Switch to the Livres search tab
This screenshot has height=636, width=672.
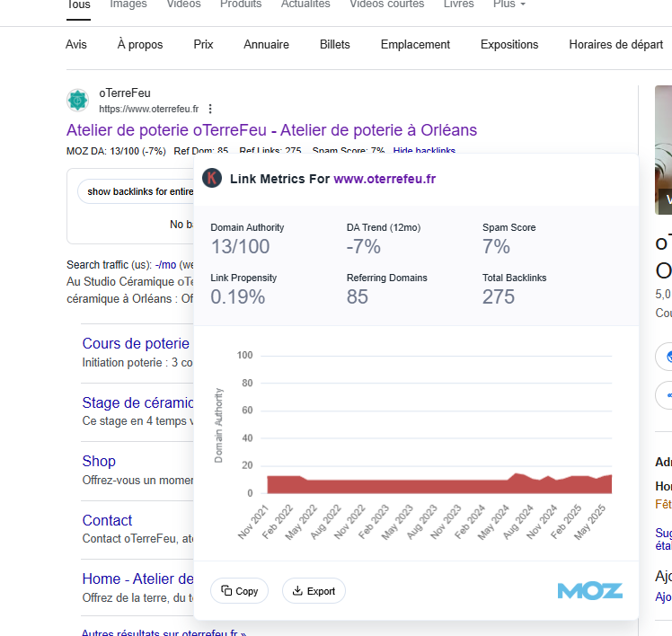click(458, 4)
